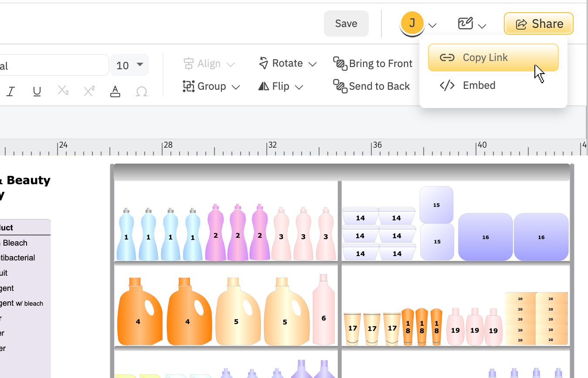Screen dimensions: 588x378
Task: Click the Bring to Front icon
Action: coord(340,63)
